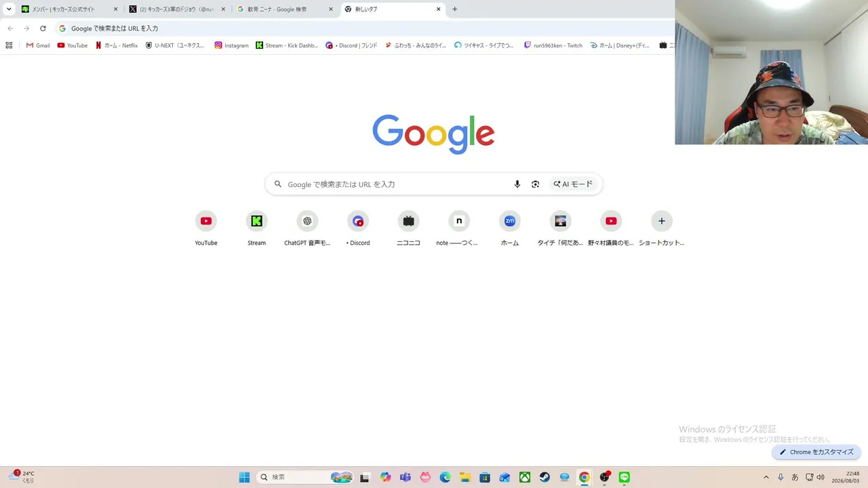This screenshot has width=868, height=488.
Task: Open the タイチ shortcut tile
Action: pyautogui.click(x=560, y=228)
